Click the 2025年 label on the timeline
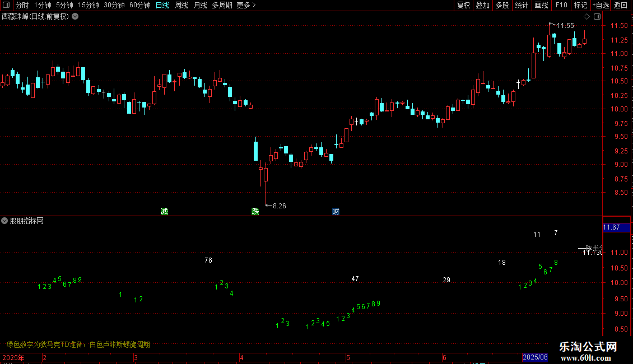 click(13, 357)
